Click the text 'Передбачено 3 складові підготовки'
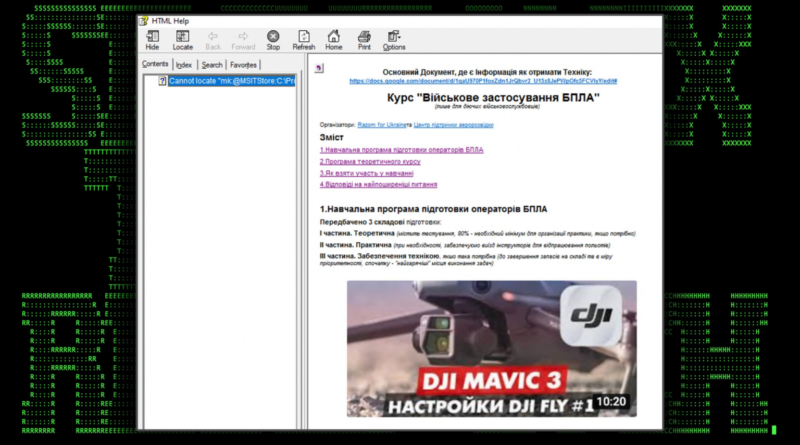The height and width of the screenshot is (445, 800). 380,222
